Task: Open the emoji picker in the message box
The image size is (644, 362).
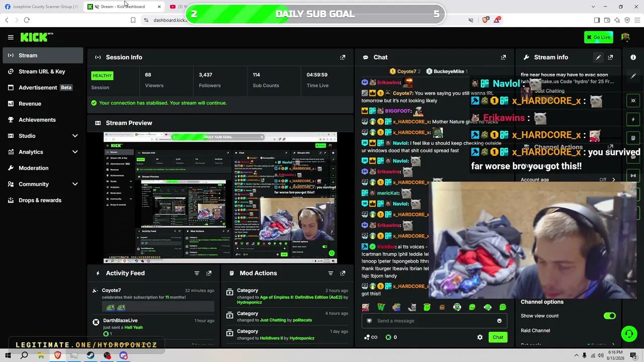Action: pos(499,321)
